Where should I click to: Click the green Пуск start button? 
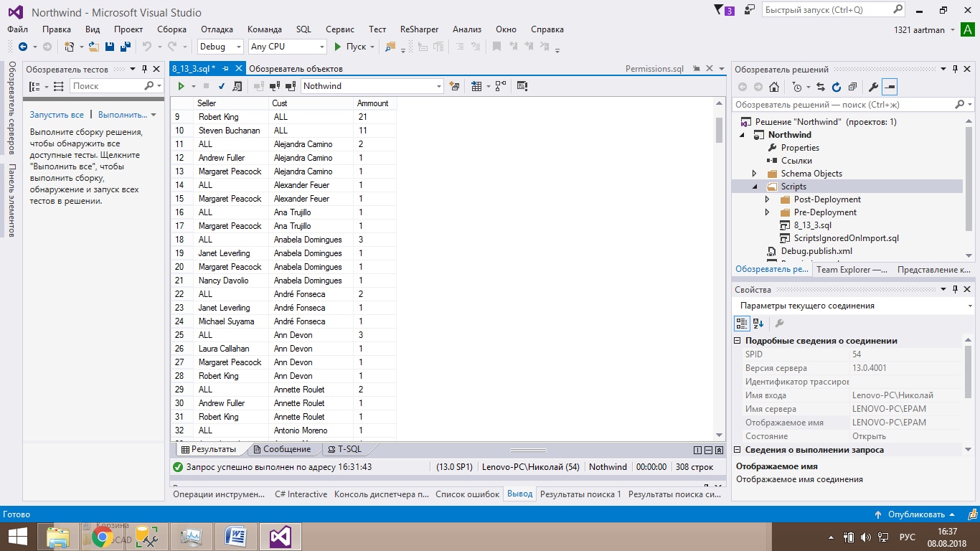point(350,47)
